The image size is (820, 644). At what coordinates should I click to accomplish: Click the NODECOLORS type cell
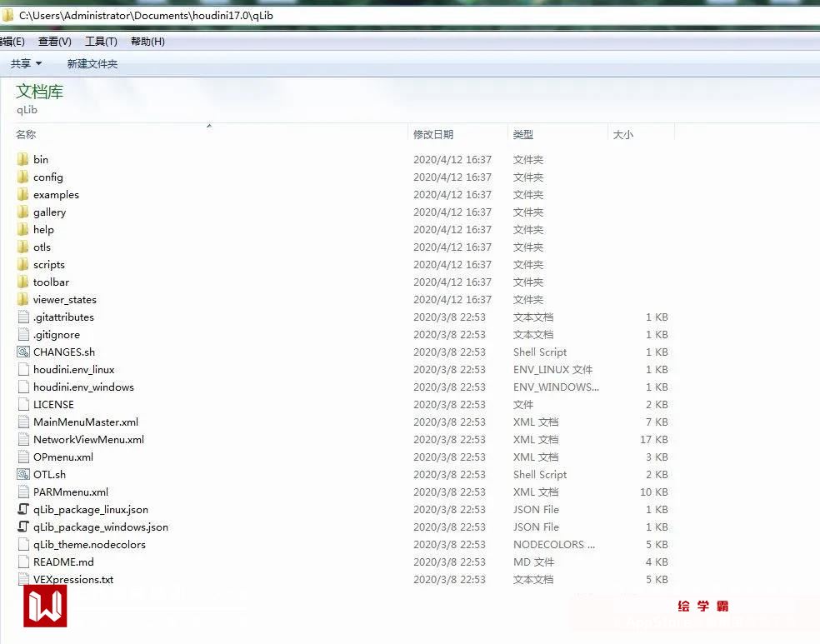click(554, 545)
